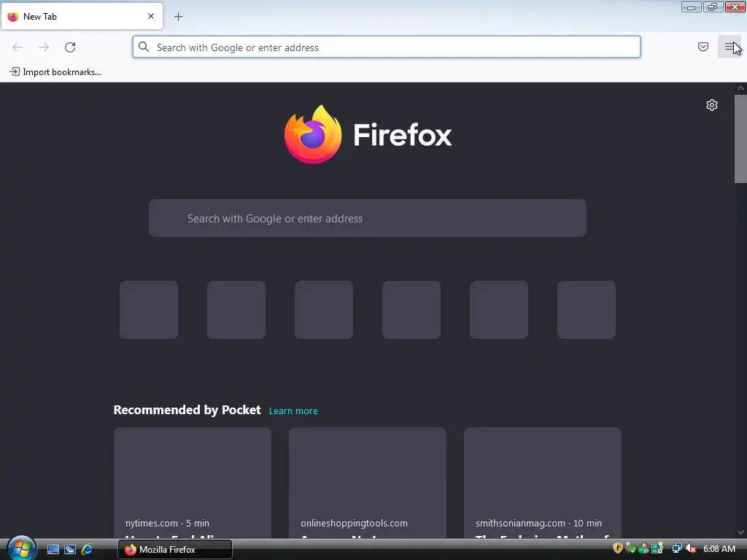Open the Firefox application menu (hamburger icon)
This screenshot has height=560, width=747.
click(729, 47)
